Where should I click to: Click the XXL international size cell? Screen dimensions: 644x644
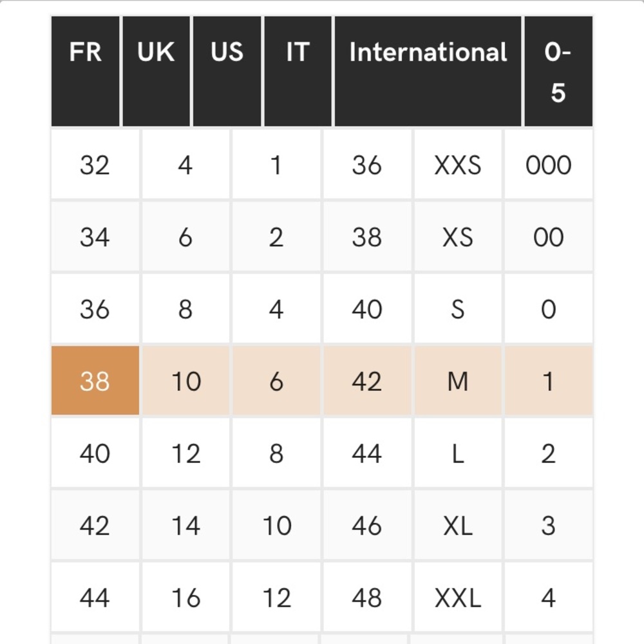click(x=458, y=597)
